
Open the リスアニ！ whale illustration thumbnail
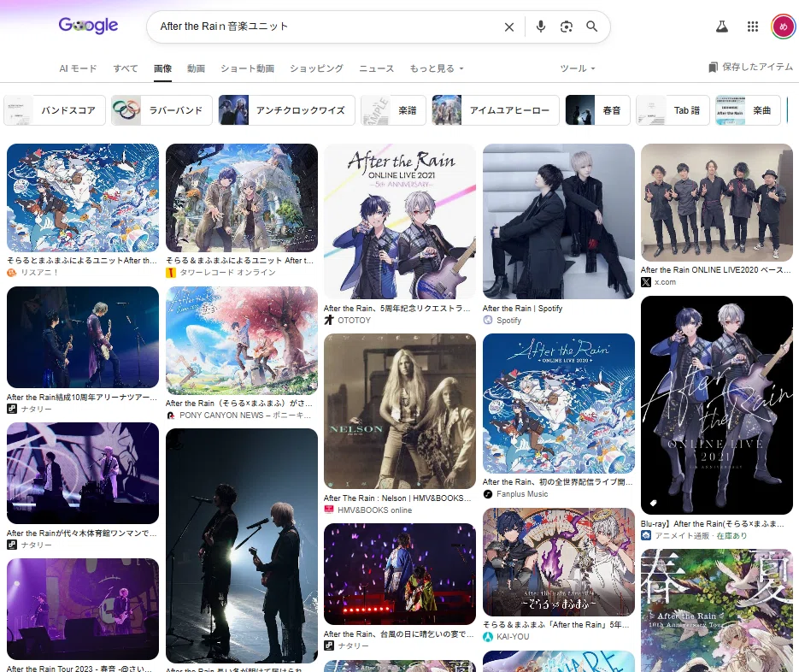pyautogui.click(x=83, y=197)
